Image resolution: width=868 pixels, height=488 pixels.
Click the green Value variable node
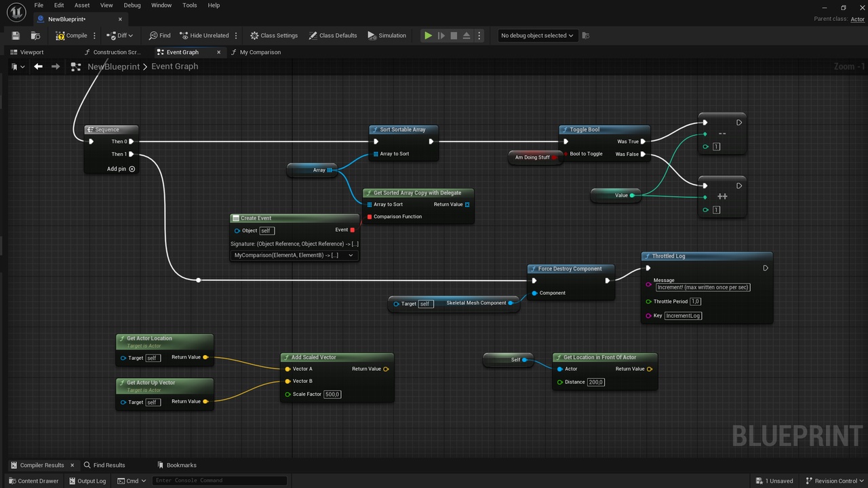click(616, 195)
